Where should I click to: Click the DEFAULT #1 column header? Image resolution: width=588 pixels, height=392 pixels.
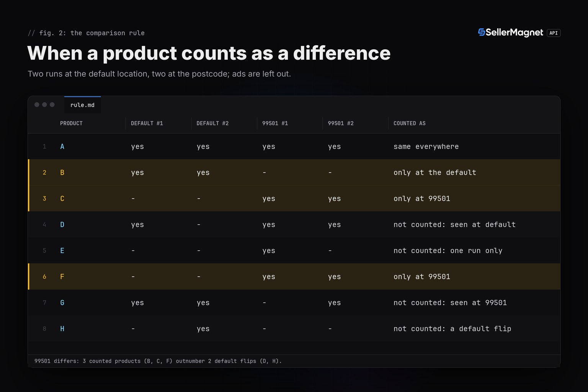[x=147, y=123]
